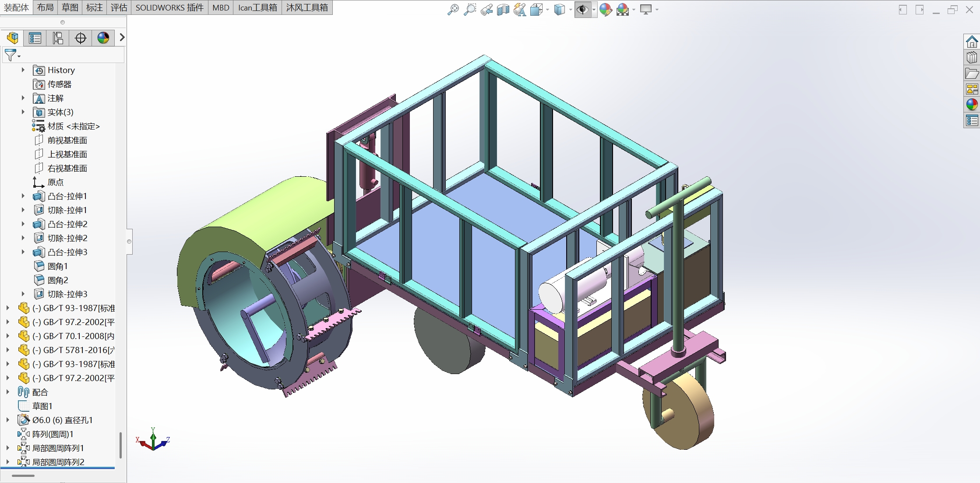
Task: Switch to the FeatureManager design tree tab
Action: click(13, 38)
